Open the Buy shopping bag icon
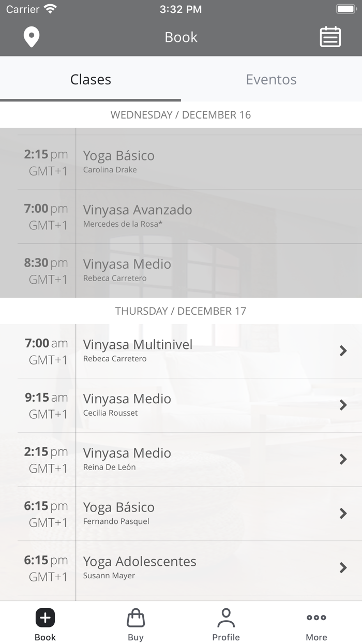This screenshot has width=362, height=644. (135, 617)
